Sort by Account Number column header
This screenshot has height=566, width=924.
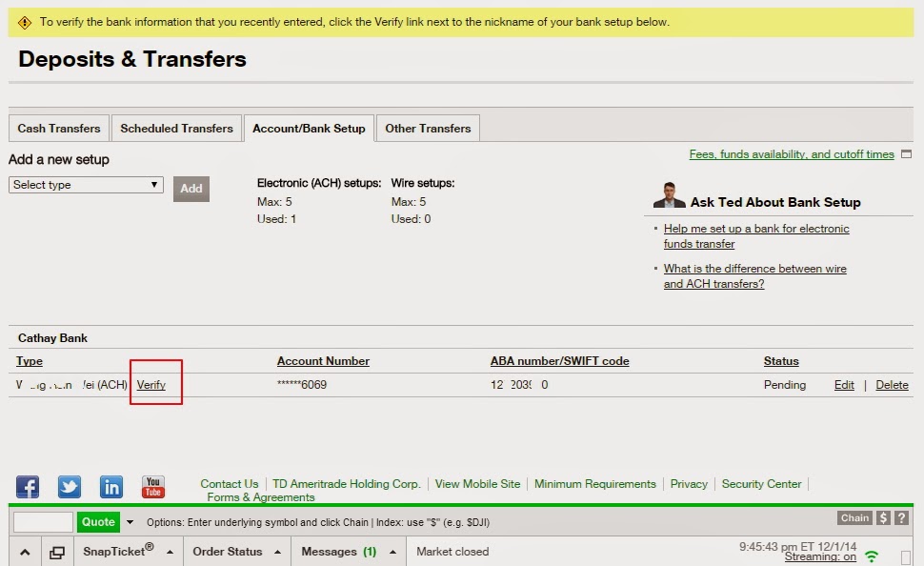tap(323, 361)
